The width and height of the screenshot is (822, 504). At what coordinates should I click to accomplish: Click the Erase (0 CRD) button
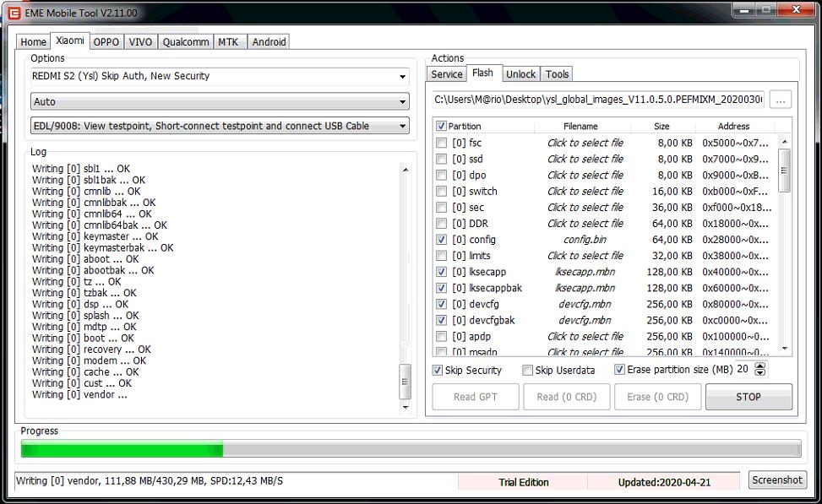[x=658, y=397]
